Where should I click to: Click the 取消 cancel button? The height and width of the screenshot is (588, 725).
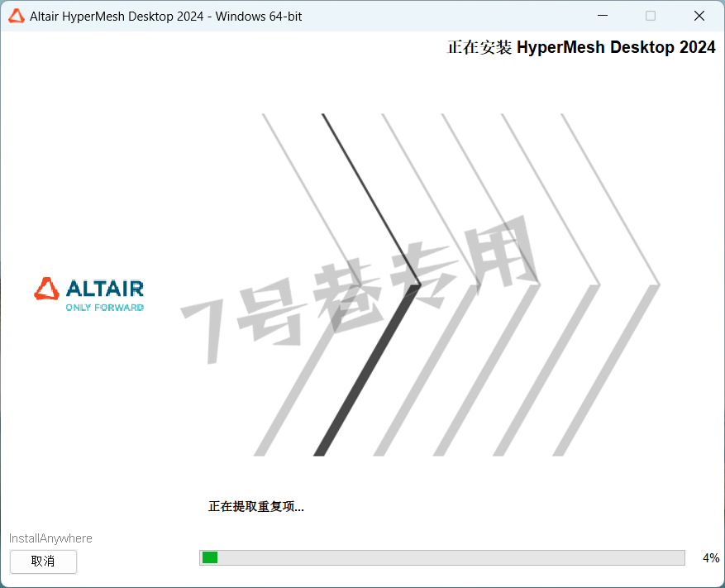43,562
